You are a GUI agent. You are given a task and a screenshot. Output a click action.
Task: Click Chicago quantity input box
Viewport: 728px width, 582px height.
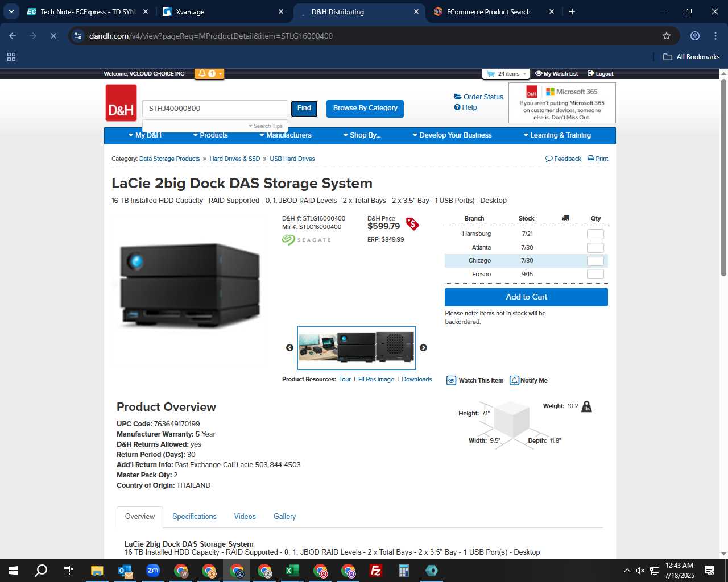(595, 261)
